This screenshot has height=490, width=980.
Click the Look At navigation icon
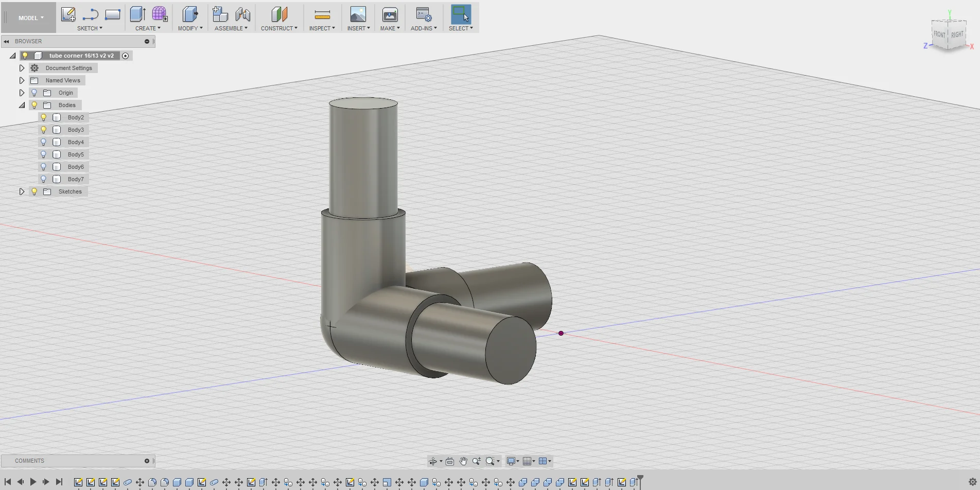[450, 461]
